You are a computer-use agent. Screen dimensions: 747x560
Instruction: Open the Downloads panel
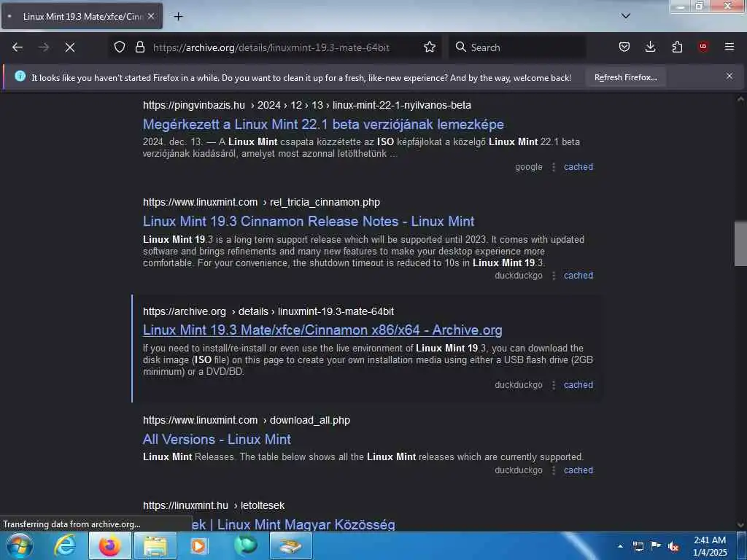[x=650, y=47]
